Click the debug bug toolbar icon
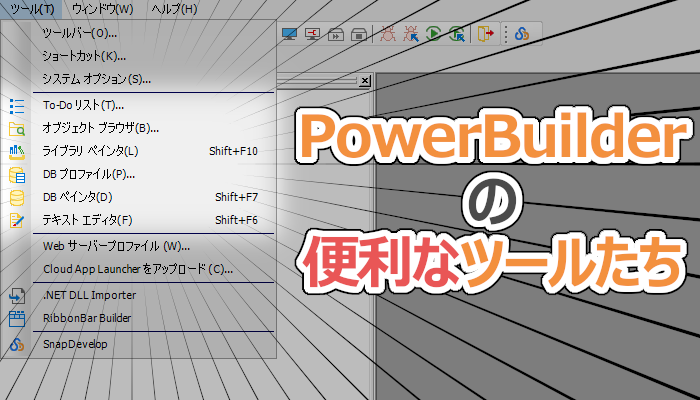 (x=388, y=33)
